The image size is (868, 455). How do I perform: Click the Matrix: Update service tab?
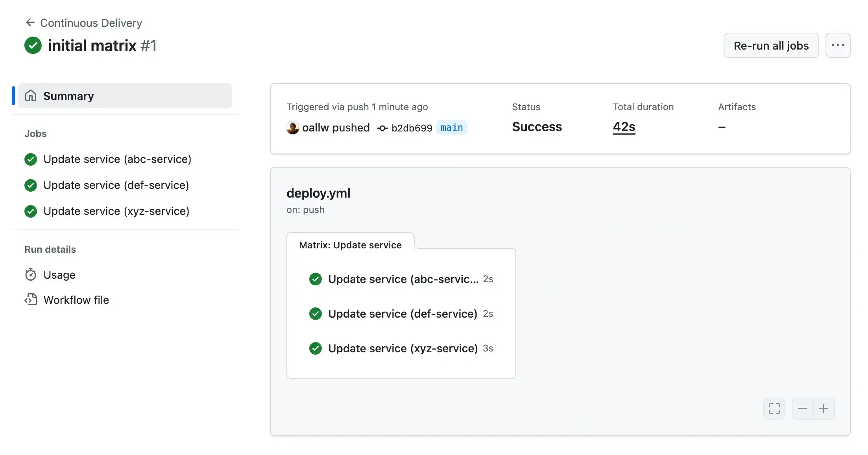point(350,245)
